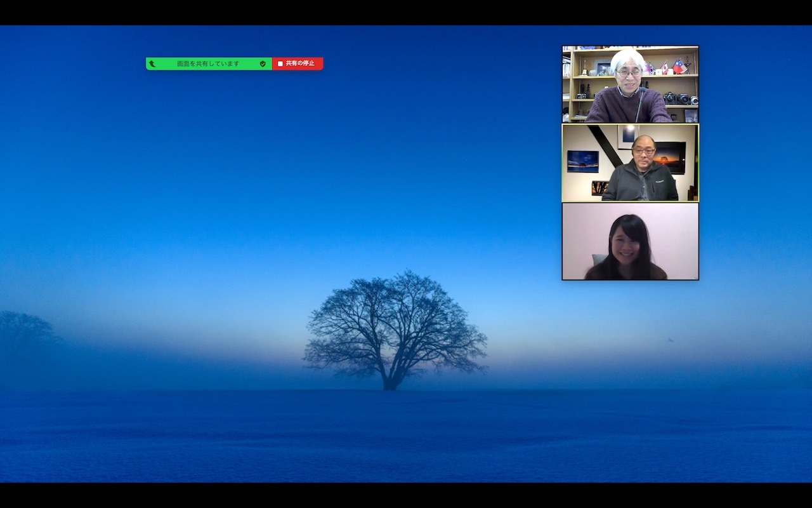Screen dimensions: 812x508
Task: Select the video of man in grey jacket
Action: [630, 163]
